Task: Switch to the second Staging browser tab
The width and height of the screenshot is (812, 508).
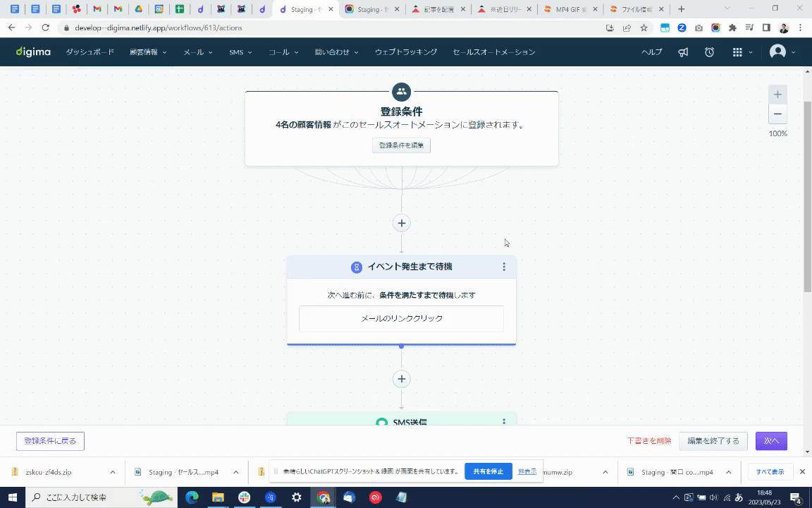Action: (374, 8)
